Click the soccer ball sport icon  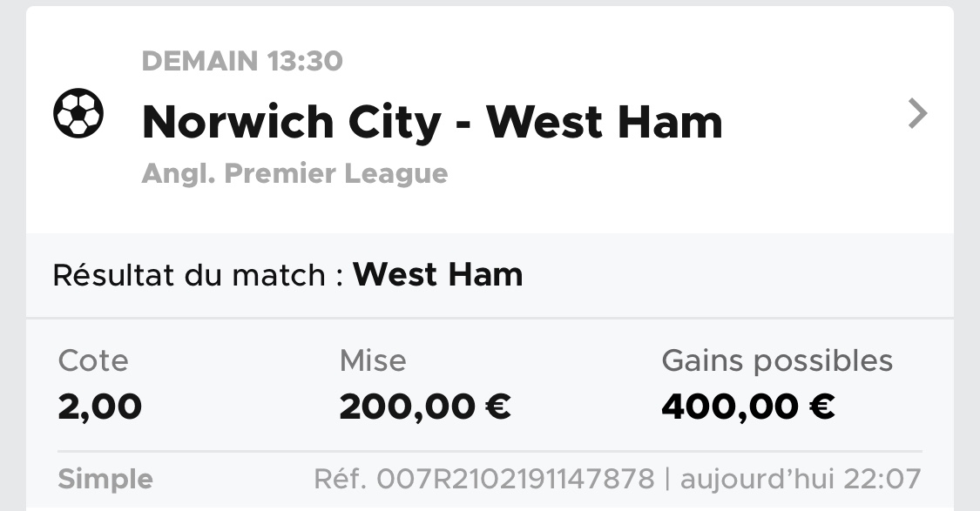coord(78,114)
